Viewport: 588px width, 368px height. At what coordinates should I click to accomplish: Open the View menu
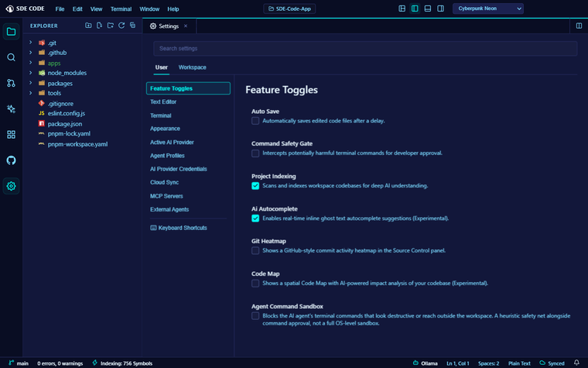point(96,9)
